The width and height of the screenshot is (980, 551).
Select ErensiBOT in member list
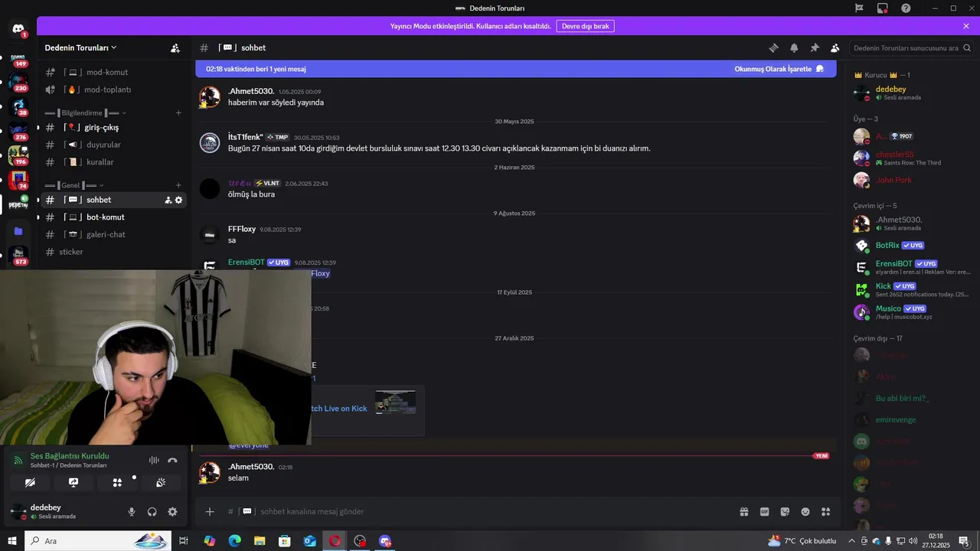coord(911,267)
